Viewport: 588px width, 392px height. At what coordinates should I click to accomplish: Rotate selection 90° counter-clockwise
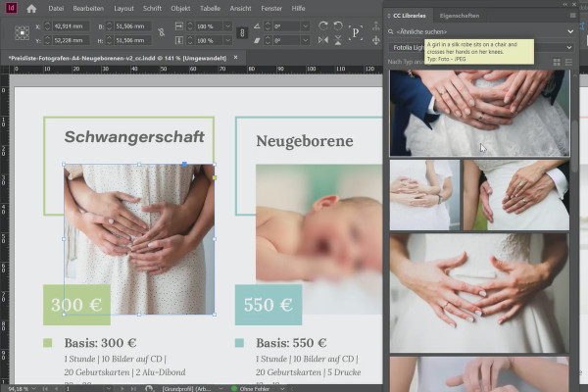[x=338, y=25]
